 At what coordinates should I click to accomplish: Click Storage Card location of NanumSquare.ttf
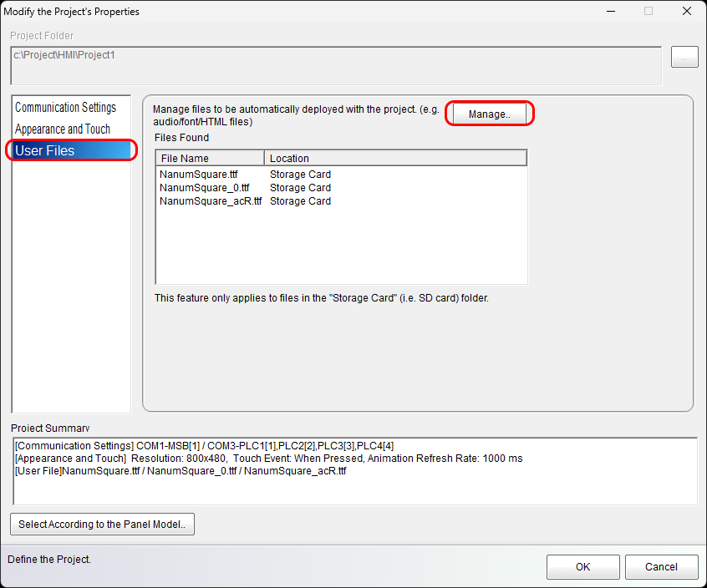[x=300, y=175]
